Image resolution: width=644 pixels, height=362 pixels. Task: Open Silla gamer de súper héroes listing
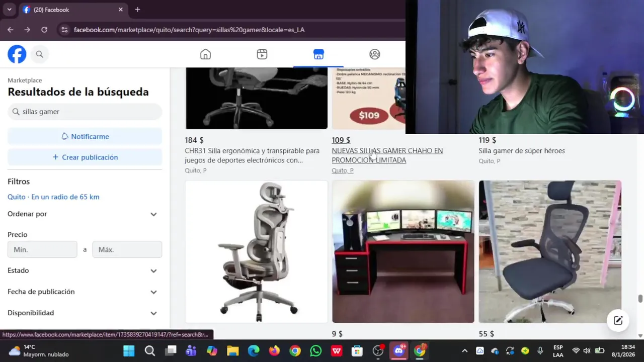tap(522, 151)
